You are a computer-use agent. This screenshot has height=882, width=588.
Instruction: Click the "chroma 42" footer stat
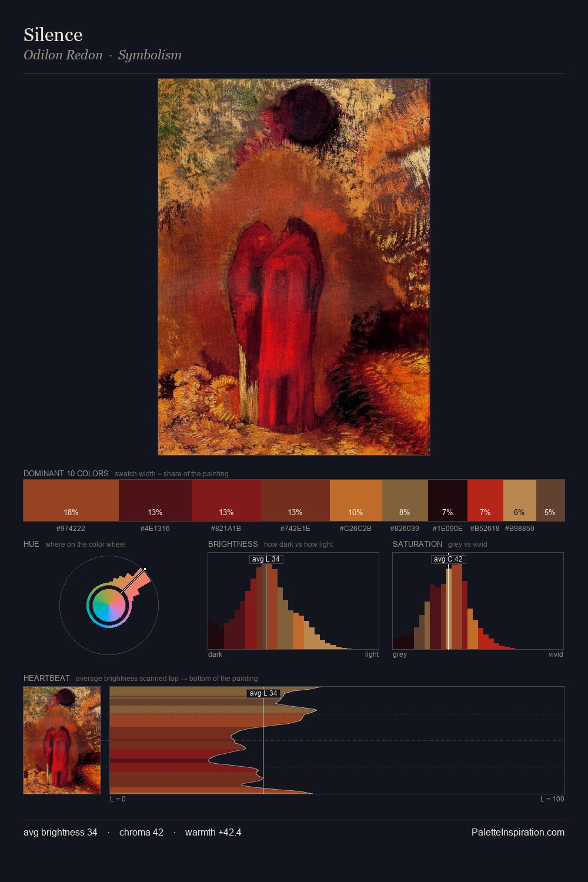point(141,833)
